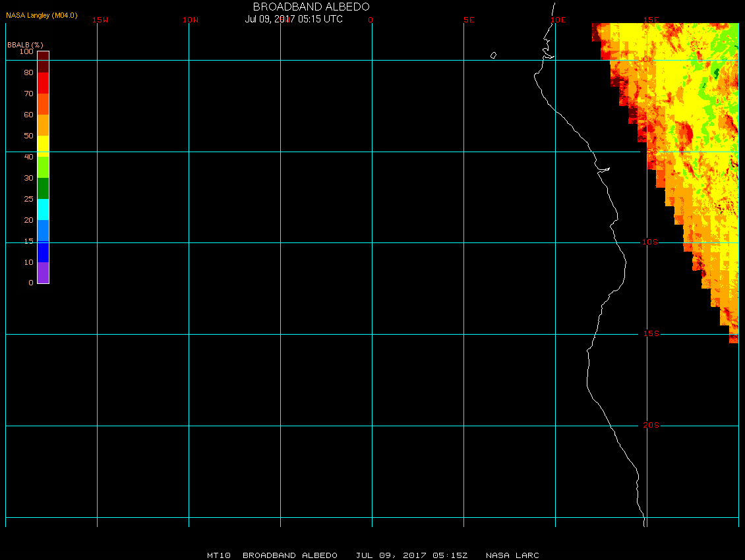This screenshot has height=560, width=745.
Task: Select the yellow 40-50 legend swatch
Action: [x=44, y=146]
